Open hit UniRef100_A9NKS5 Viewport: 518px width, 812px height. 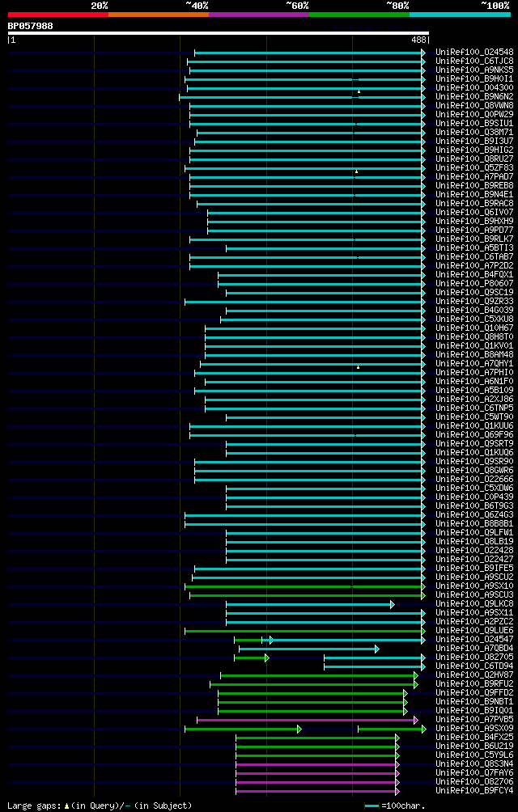(474, 70)
